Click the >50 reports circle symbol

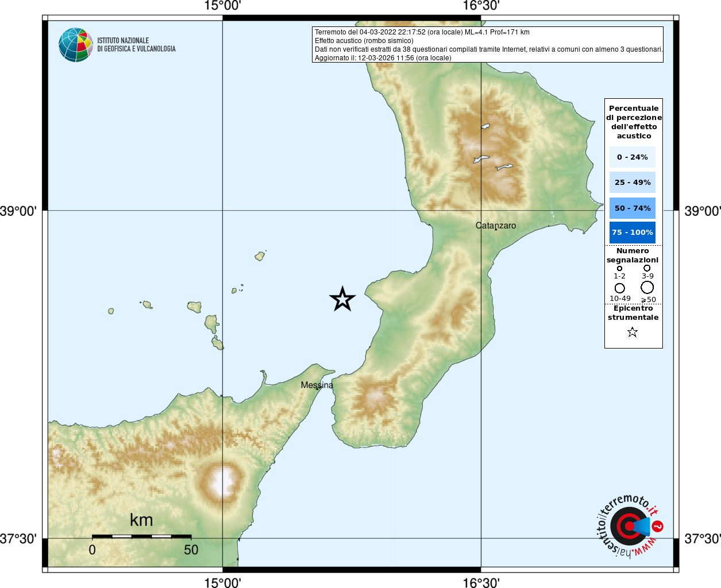[x=647, y=288]
